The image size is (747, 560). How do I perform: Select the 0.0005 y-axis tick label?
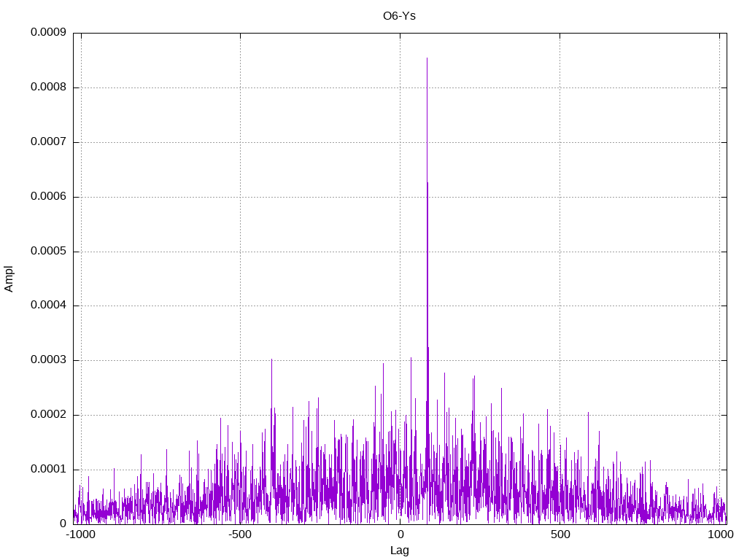tap(48, 252)
